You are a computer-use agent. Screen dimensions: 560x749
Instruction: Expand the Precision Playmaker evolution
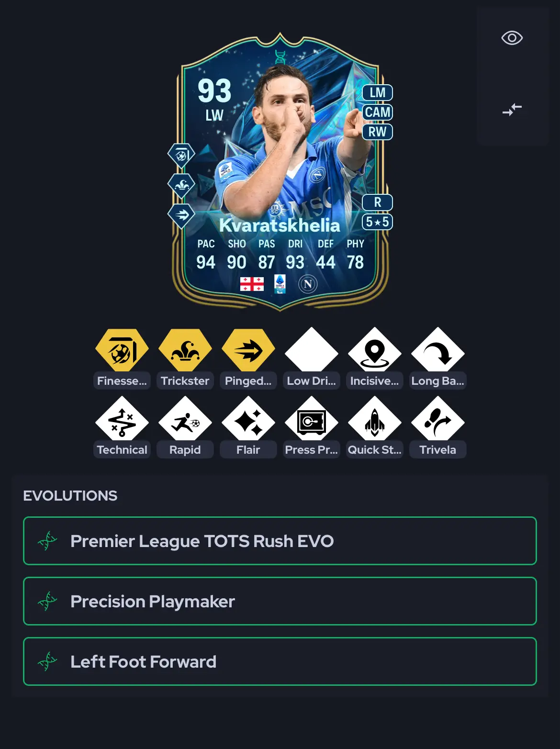[280, 601]
